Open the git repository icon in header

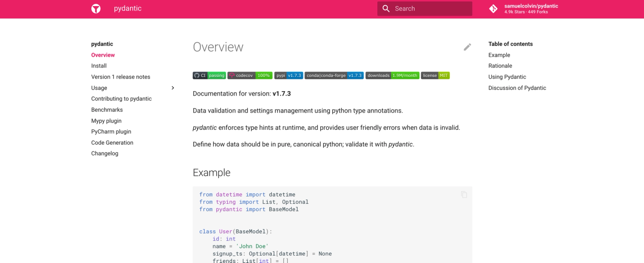[493, 9]
